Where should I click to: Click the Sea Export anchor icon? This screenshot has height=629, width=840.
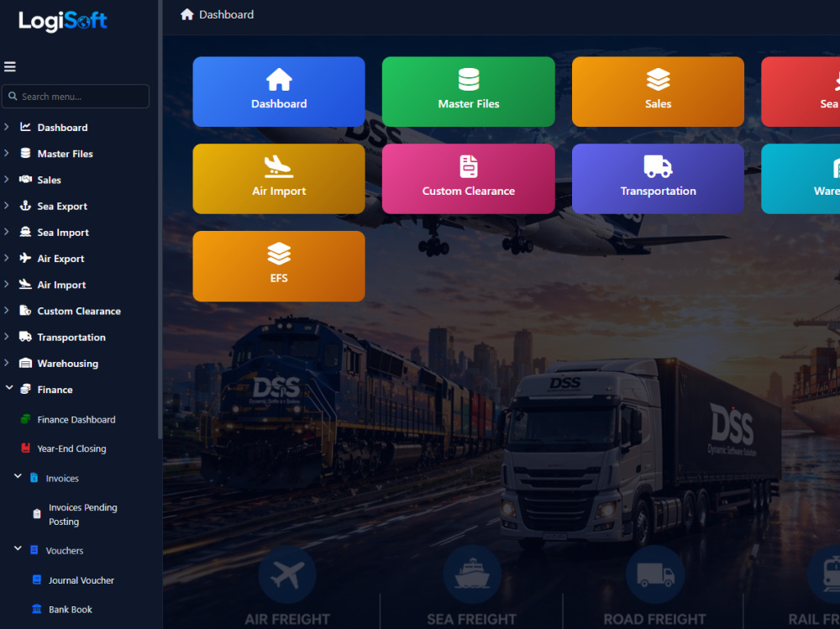tap(25, 206)
